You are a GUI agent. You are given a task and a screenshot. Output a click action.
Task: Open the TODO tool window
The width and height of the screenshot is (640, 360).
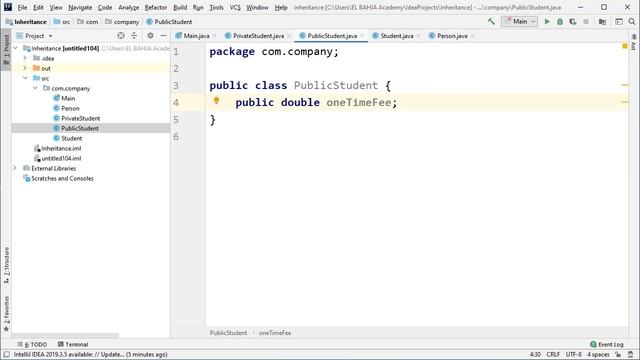(32, 344)
